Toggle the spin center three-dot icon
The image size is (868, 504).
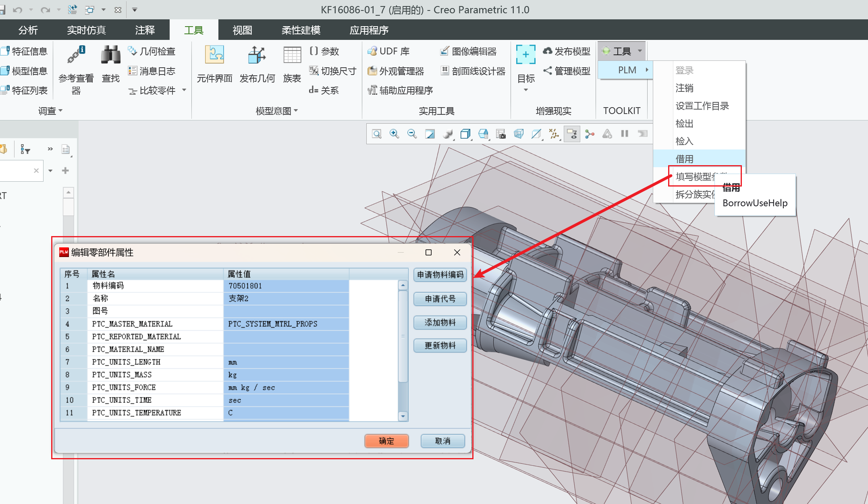[x=590, y=134]
